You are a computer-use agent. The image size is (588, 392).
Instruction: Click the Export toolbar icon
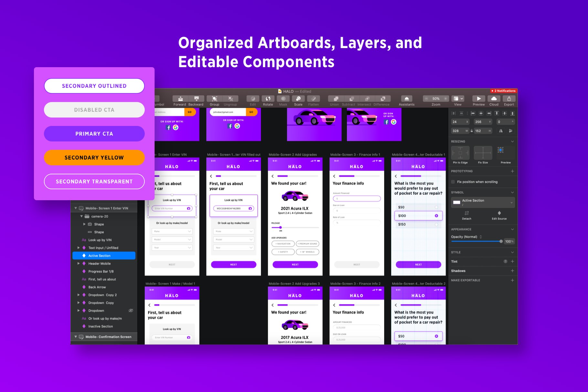click(509, 99)
